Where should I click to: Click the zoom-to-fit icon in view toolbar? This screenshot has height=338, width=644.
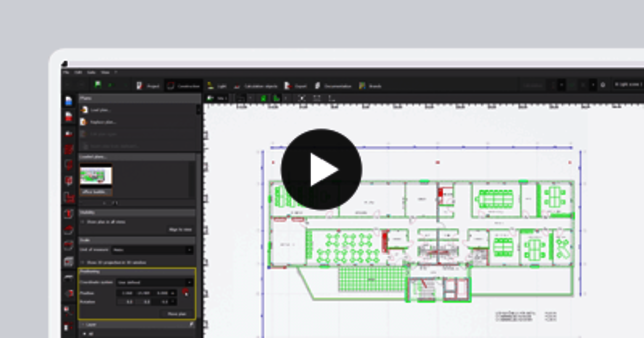coord(301,98)
